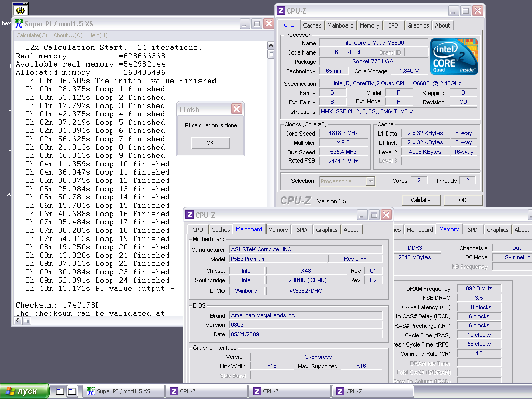This screenshot has width=532, height=399.
Task: Switch to Super PI / mod1.5 XS taskbar button
Action: click(123, 391)
